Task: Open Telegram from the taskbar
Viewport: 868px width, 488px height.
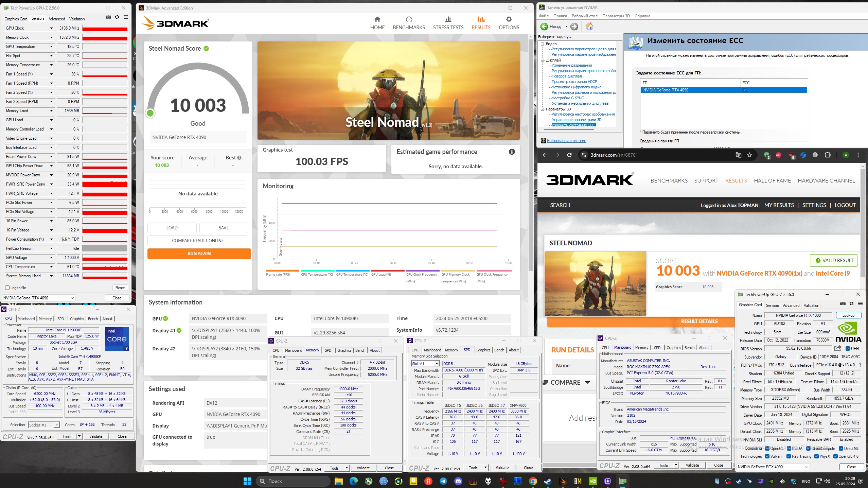Action: click(x=443, y=481)
